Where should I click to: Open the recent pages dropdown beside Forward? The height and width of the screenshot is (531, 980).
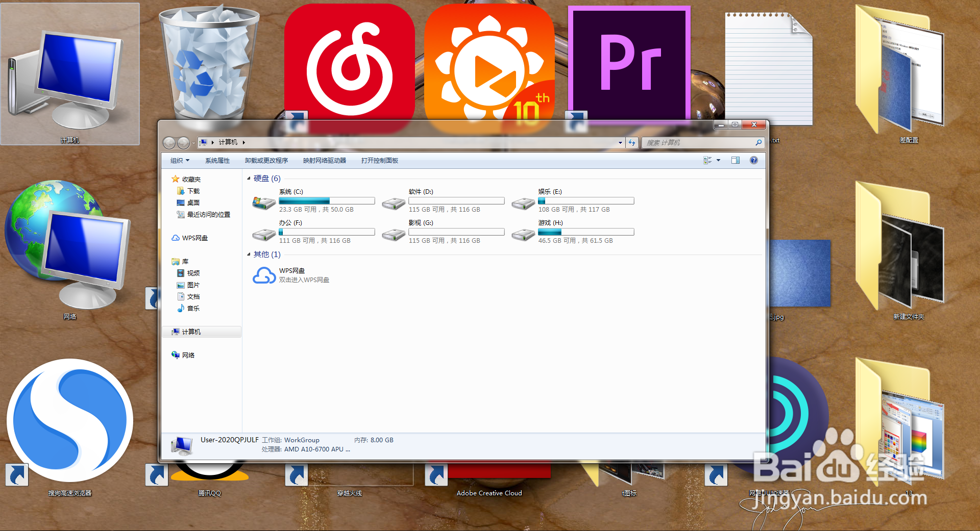[x=193, y=143]
